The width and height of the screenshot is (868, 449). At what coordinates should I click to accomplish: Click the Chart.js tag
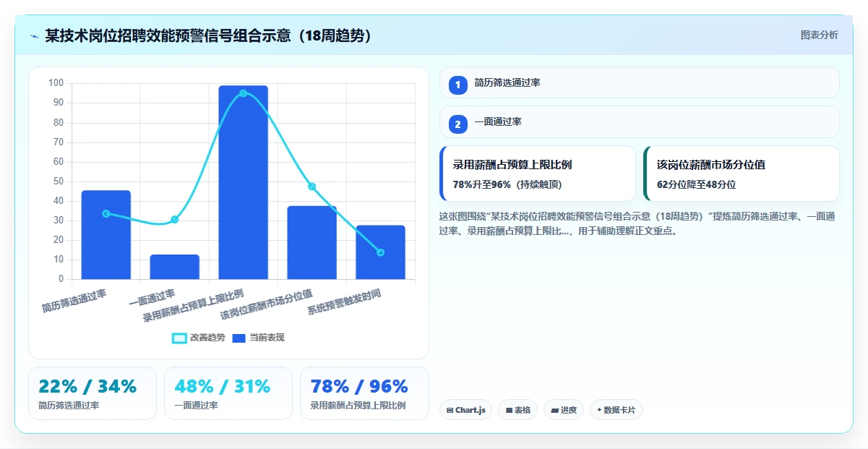tap(465, 410)
